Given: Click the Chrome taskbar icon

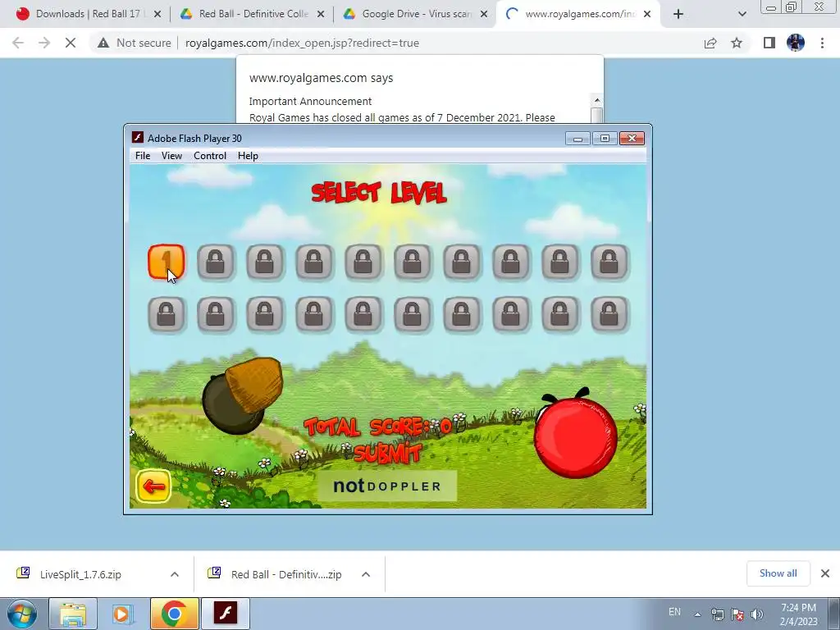Looking at the screenshot, I should pos(174,614).
